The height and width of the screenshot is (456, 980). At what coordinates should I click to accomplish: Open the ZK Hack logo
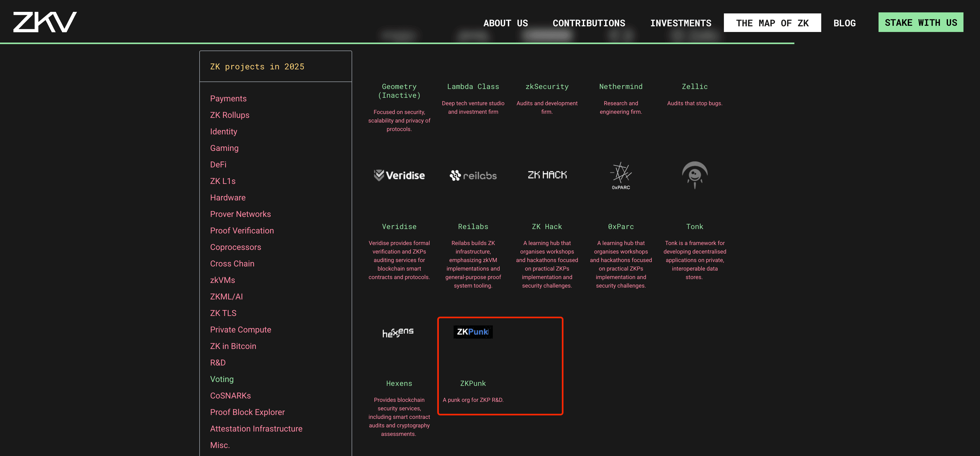(547, 175)
